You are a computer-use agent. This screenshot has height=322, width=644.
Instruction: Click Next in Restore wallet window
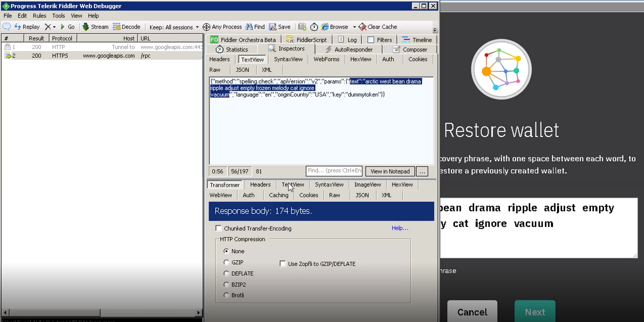click(x=535, y=312)
